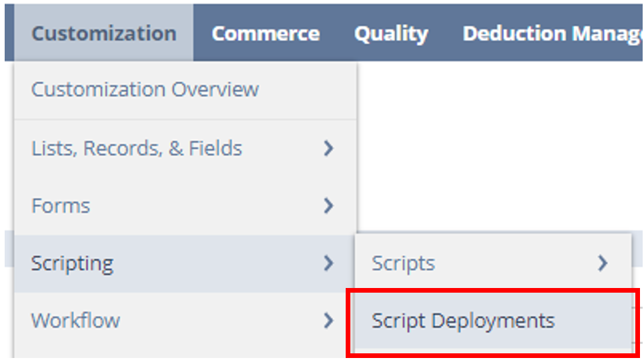The image size is (644, 364).
Task: Expand the Lists, Records, & Fields arrow
Action: (328, 148)
